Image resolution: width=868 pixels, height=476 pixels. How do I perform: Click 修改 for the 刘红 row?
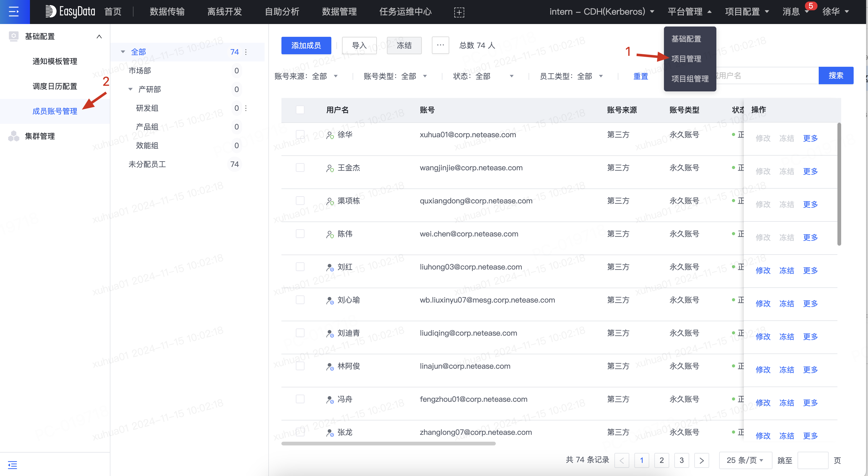763,270
